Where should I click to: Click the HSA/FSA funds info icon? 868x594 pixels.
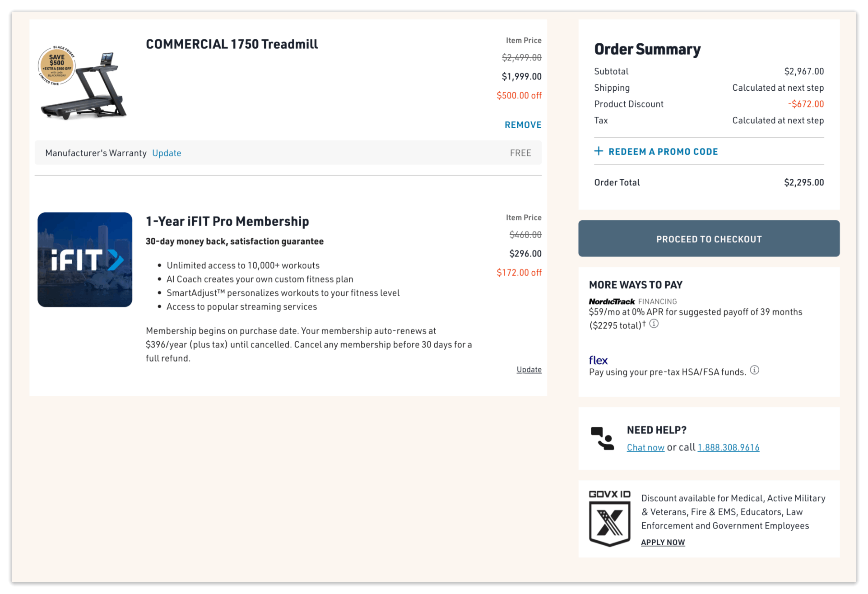755,370
